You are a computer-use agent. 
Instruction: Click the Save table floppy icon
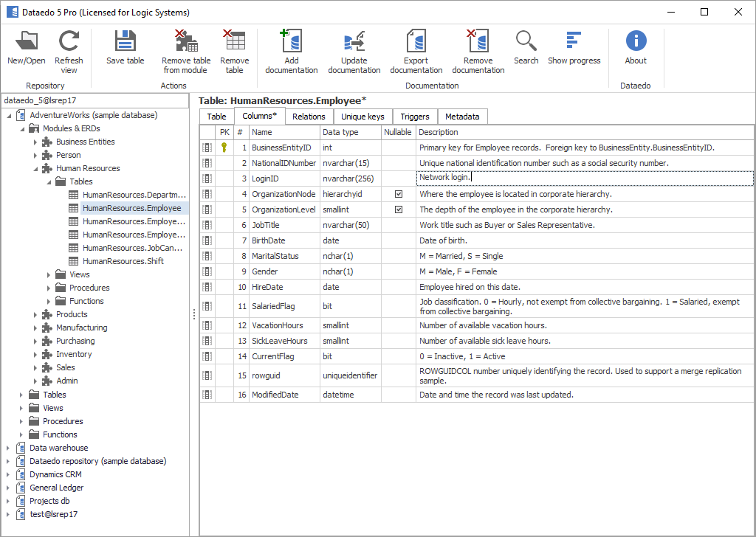coord(126,41)
